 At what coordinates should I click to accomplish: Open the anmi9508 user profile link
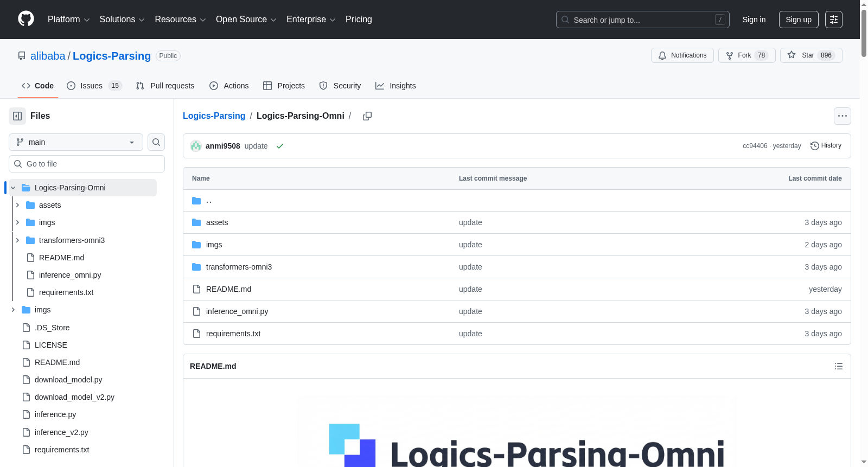click(223, 146)
